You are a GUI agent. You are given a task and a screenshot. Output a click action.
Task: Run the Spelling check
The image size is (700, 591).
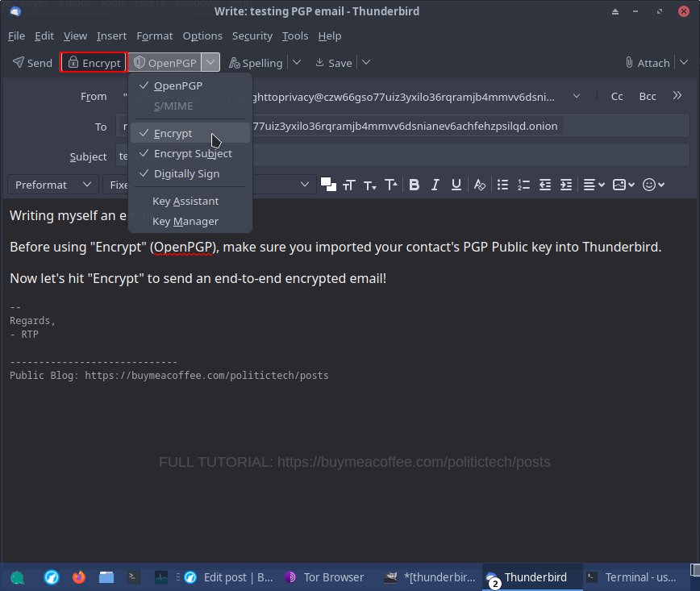256,63
